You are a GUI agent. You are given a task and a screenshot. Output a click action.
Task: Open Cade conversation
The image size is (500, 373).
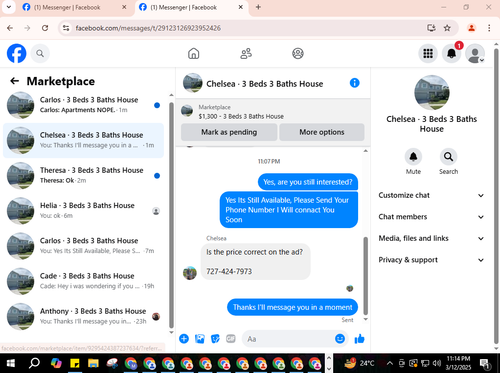coord(83,281)
